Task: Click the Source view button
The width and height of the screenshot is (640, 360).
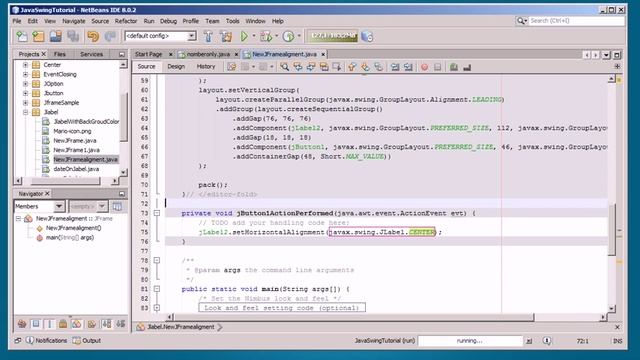Action: pos(146,67)
